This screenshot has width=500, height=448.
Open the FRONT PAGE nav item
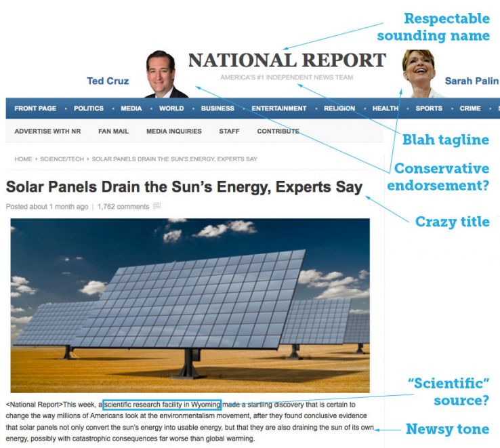(35, 108)
